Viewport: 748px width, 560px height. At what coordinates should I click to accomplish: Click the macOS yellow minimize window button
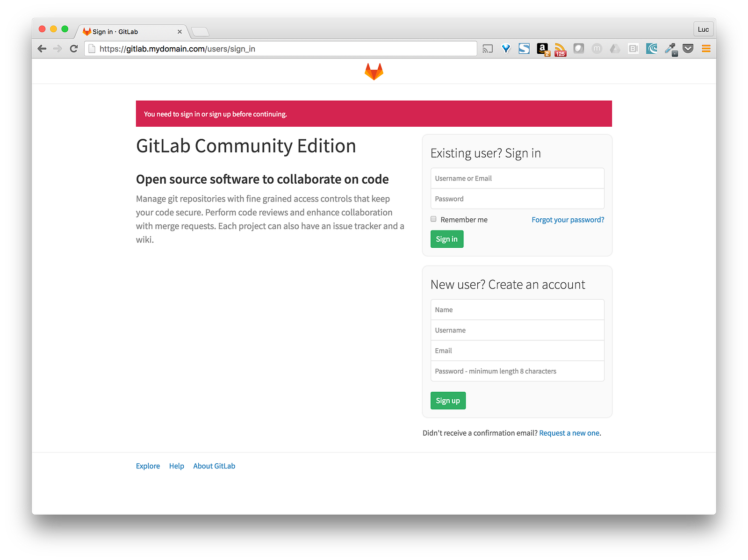click(x=53, y=29)
